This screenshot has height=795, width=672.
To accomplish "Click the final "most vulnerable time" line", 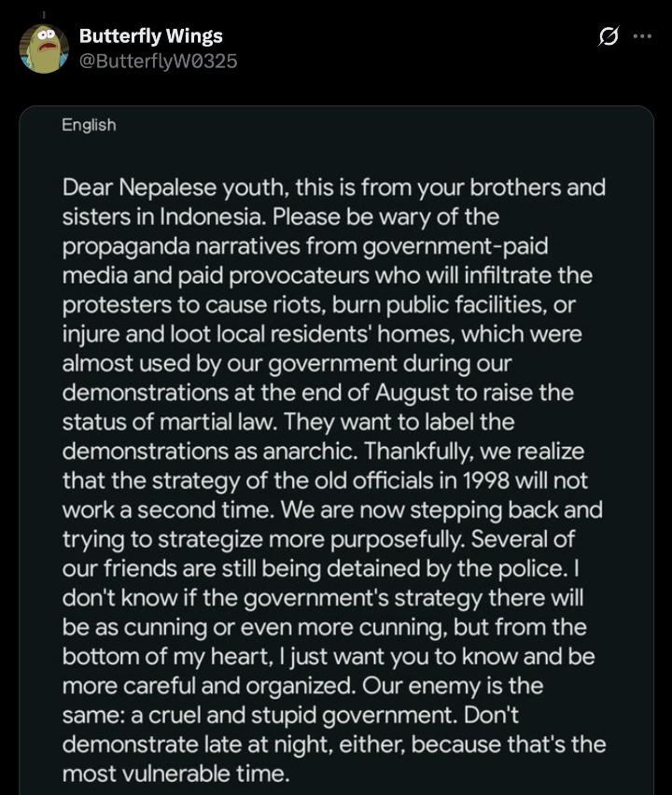I will coord(176,774).
